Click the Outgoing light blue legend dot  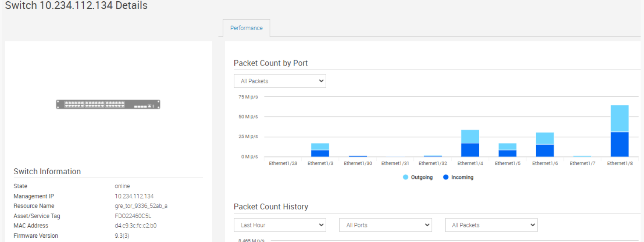point(405,177)
